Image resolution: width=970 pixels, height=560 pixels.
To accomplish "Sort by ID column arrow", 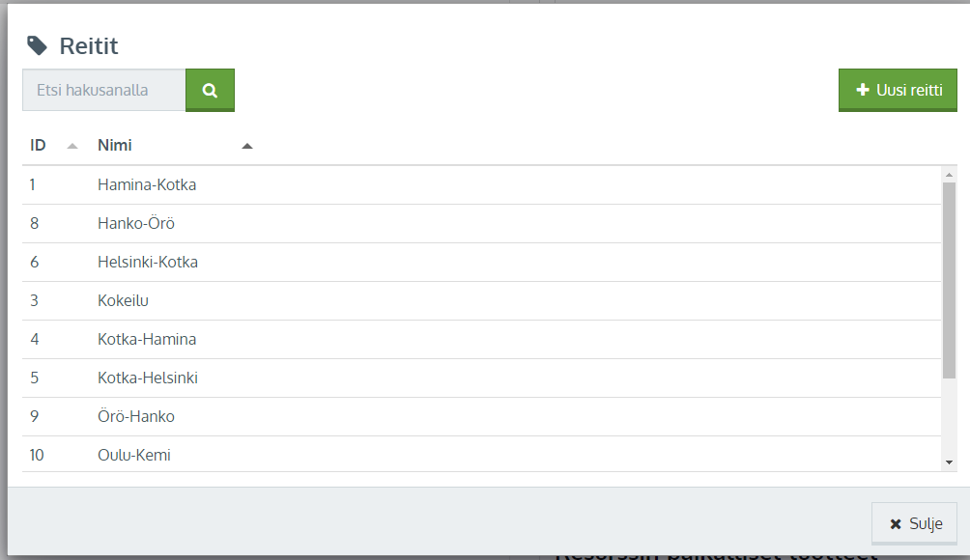I will tap(71, 146).
